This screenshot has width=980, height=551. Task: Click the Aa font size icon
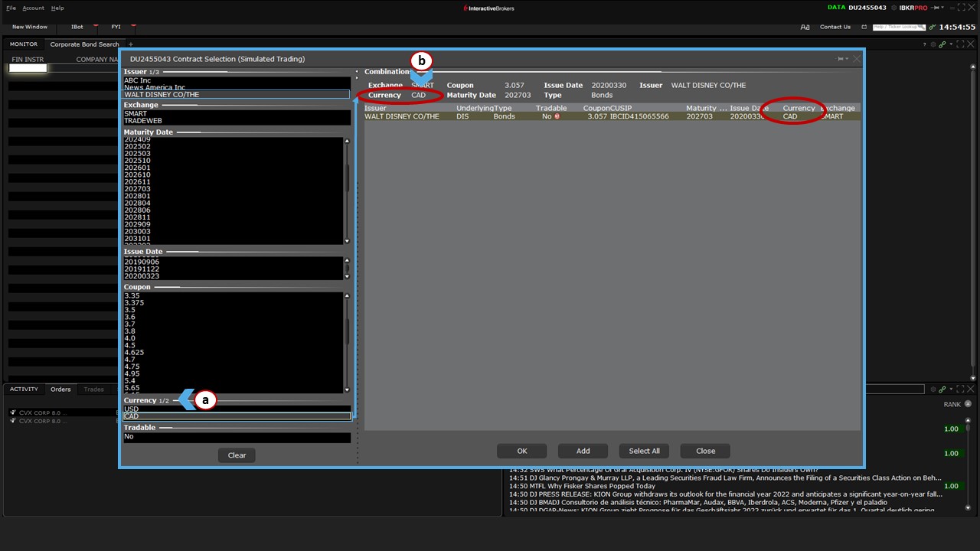(x=805, y=27)
